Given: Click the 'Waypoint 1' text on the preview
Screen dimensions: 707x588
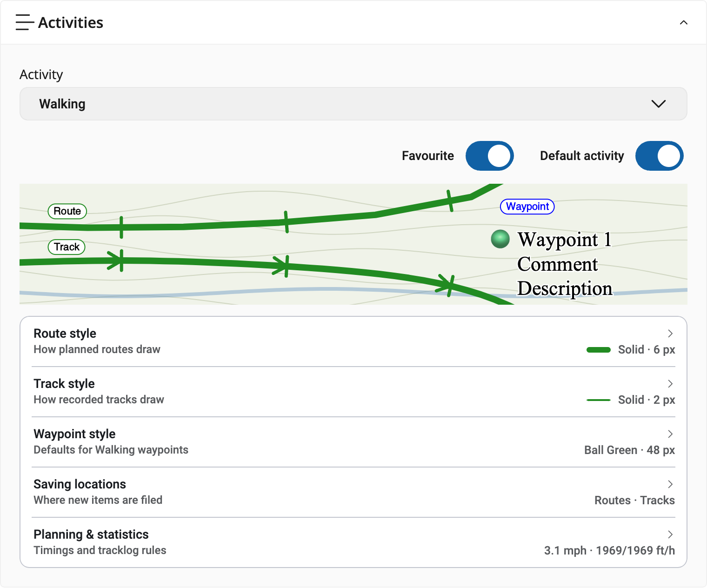Looking at the screenshot, I should coord(564,240).
